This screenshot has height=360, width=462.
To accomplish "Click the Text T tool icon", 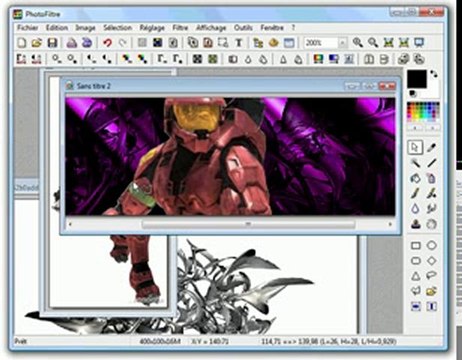I will click(239, 43).
